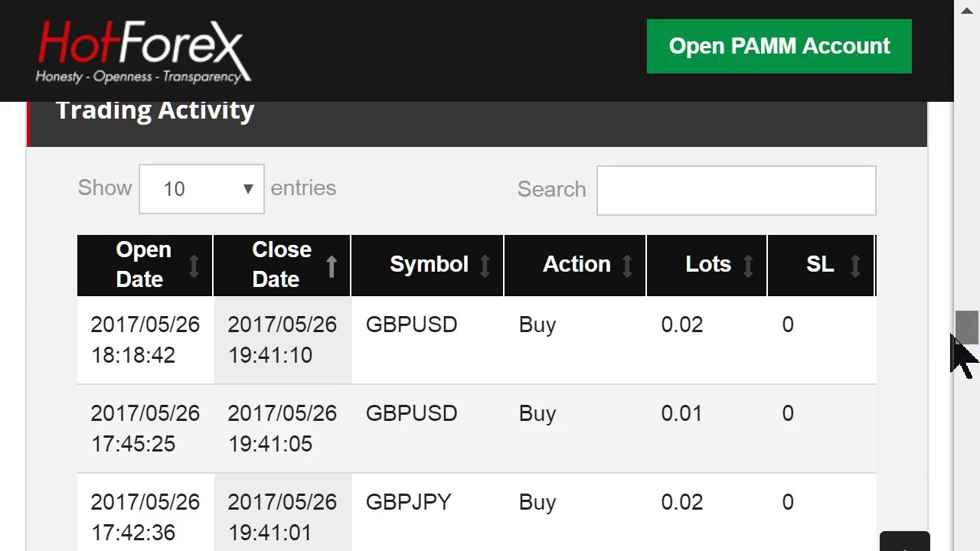Click the Action column header label
Screen dimensions: 980x551
pos(576,265)
